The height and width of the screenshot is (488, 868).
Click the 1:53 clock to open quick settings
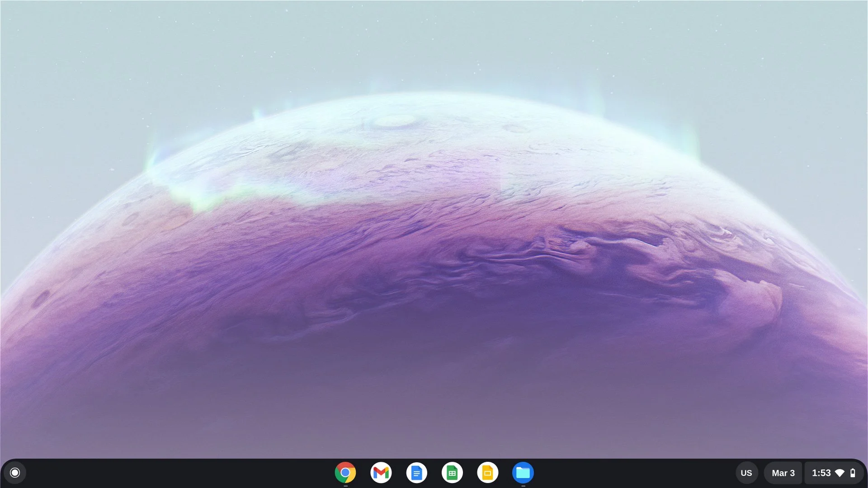tap(821, 473)
